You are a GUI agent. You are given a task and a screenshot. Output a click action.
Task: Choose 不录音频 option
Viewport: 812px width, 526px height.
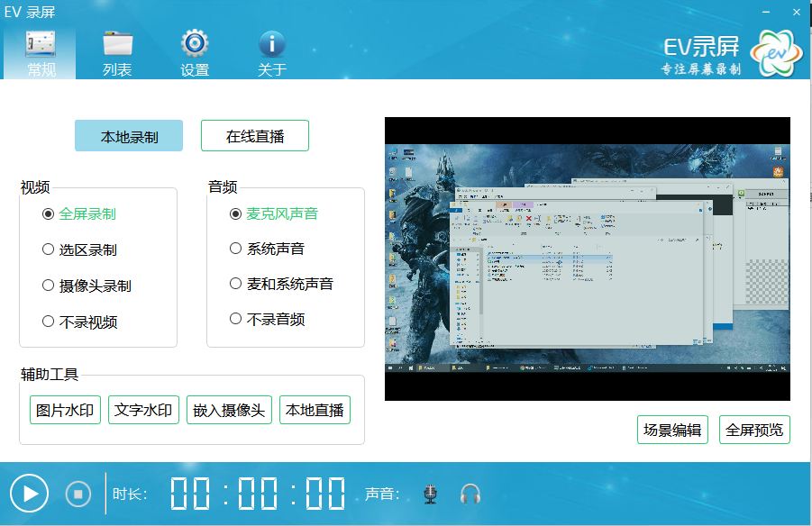point(267,319)
